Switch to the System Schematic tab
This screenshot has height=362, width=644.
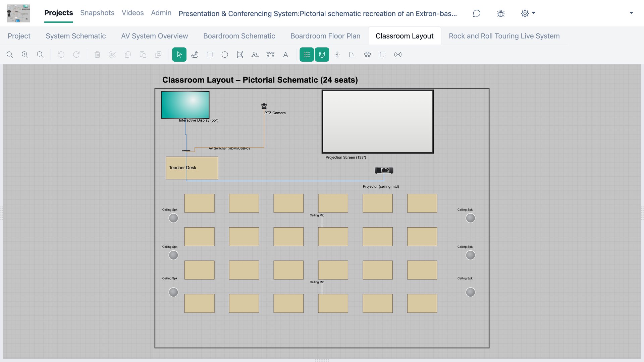pos(76,36)
